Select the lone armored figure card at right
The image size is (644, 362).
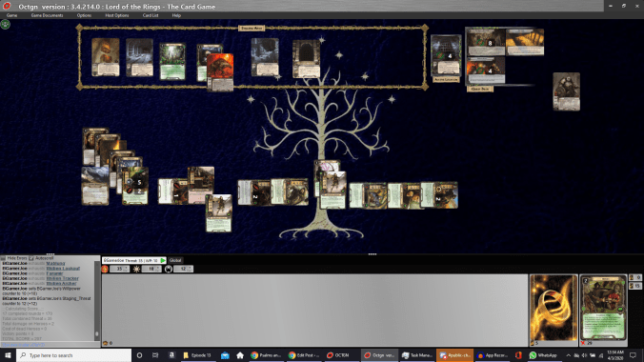(567, 91)
